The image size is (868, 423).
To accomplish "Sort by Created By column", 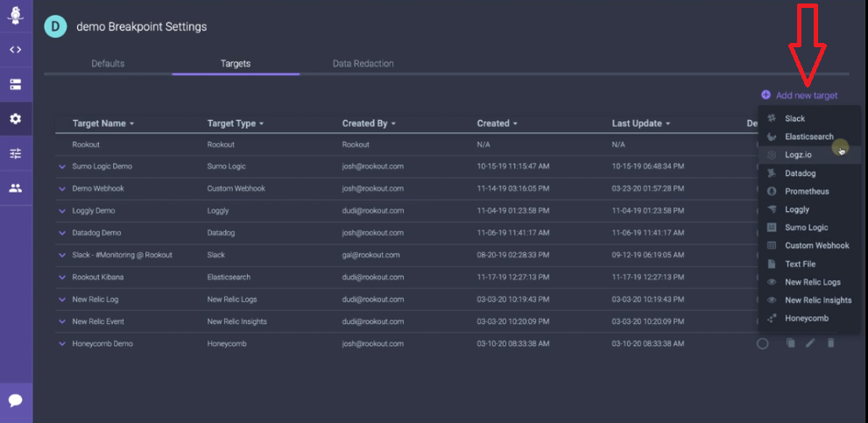I will [x=369, y=123].
